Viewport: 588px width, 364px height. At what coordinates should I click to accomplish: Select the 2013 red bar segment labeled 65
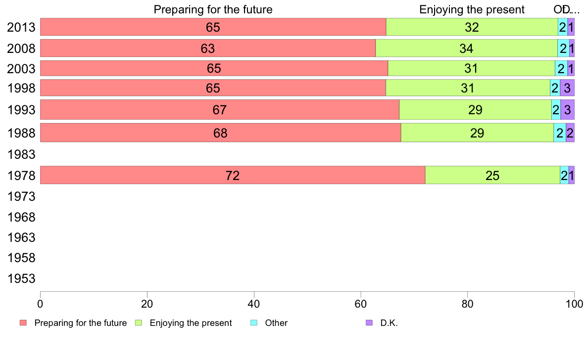[213, 27]
